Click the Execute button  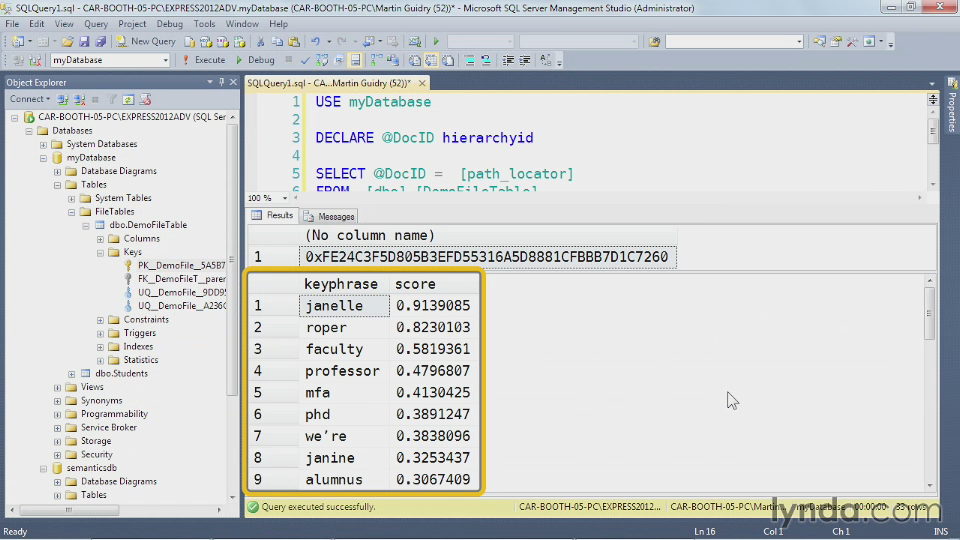204,60
